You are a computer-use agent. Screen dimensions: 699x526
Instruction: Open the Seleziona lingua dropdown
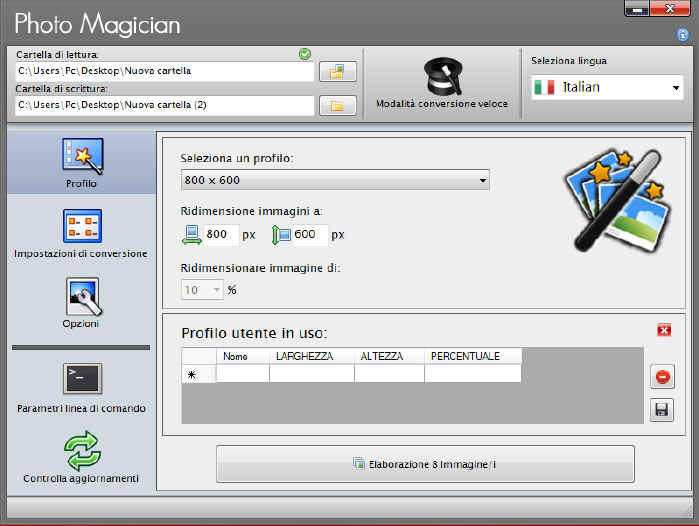(607, 87)
